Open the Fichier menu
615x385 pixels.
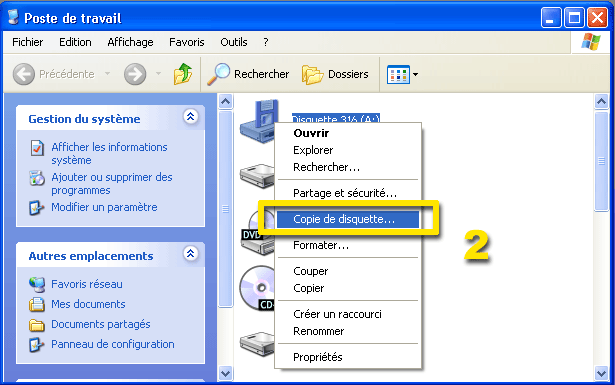pyautogui.click(x=27, y=42)
